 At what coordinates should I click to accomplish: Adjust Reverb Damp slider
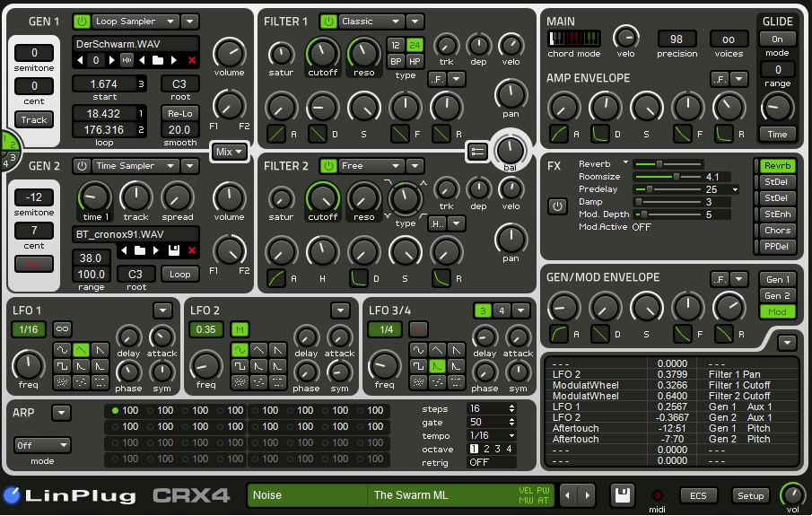point(668,202)
